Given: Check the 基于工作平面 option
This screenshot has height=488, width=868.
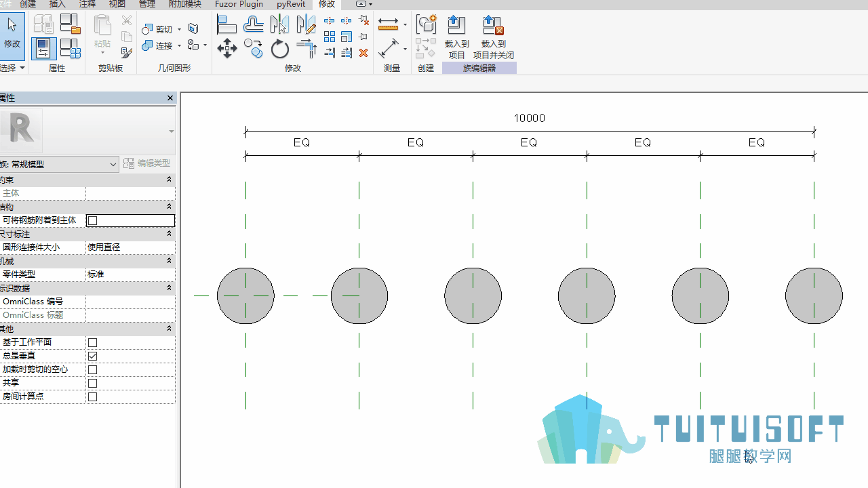Looking at the screenshot, I should (93, 342).
